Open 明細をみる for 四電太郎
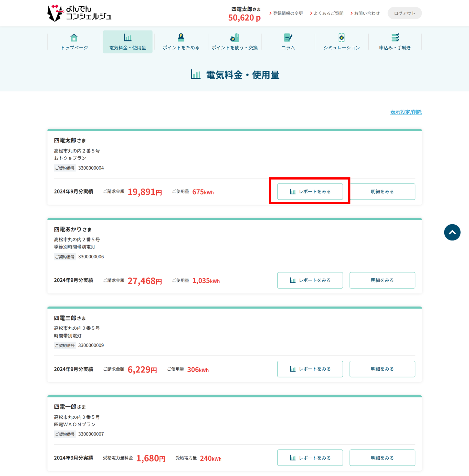 tap(382, 191)
